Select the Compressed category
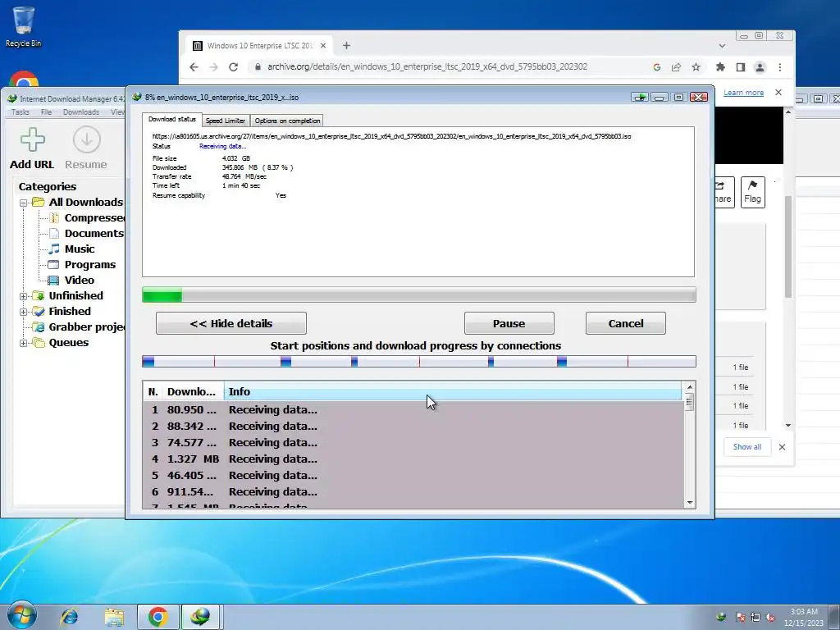 tap(87, 218)
